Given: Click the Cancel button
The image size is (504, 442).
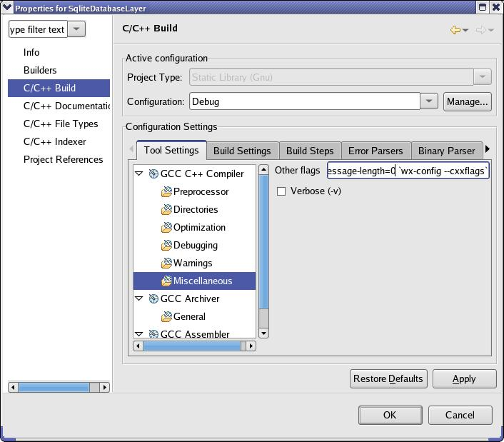Looking at the screenshot, I should tap(460, 415).
